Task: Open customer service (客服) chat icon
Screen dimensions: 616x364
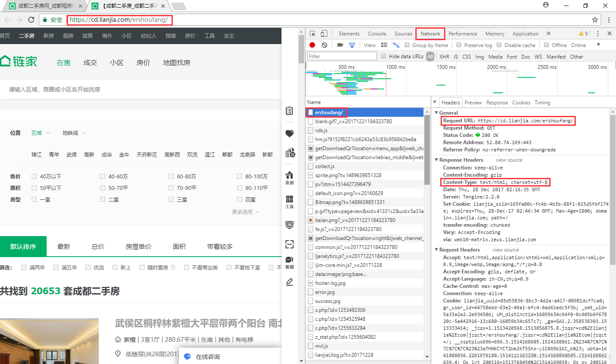Action: pyautogui.click(x=290, y=263)
